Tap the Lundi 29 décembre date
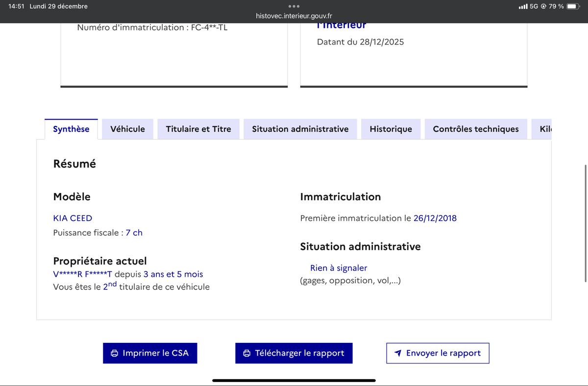The width and height of the screenshot is (588, 386). click(59, 6)
